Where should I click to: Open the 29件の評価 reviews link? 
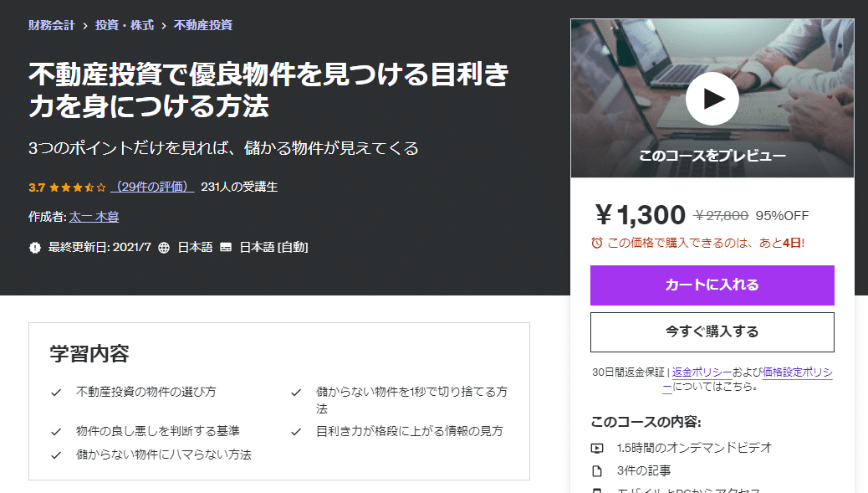152,187
